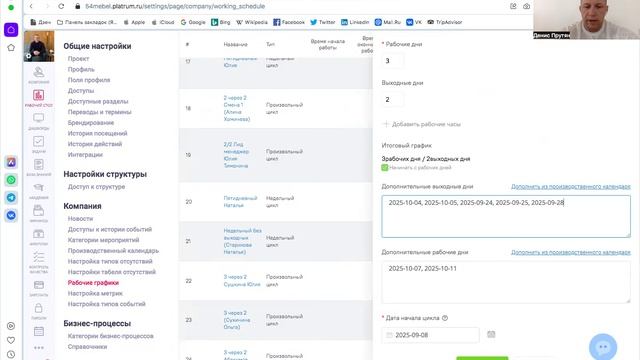The width and height of the screenshot is (640, 360).
Task: Open the calendar picker next to cycle start date
Action: 491,334
